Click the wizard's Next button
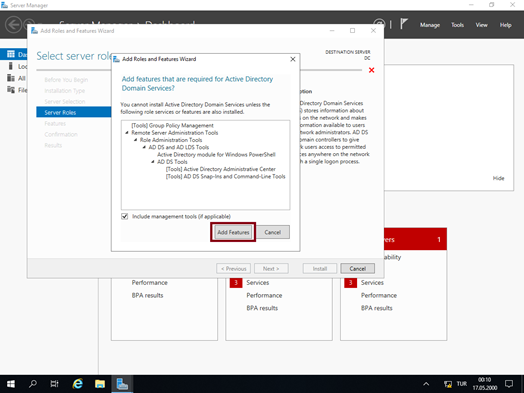524x393 pixels. 271,269
